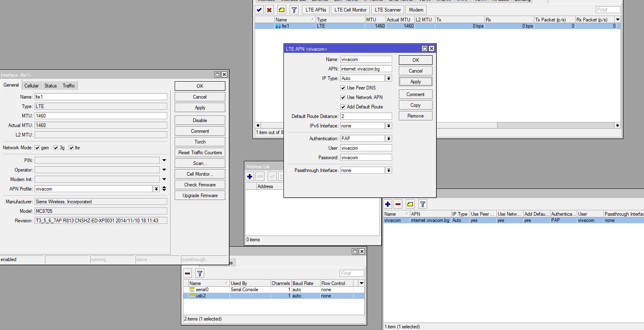Click the filter funnel icon in Interface toolbar
This screenshot has height=330, width=644.
(294, 10)
